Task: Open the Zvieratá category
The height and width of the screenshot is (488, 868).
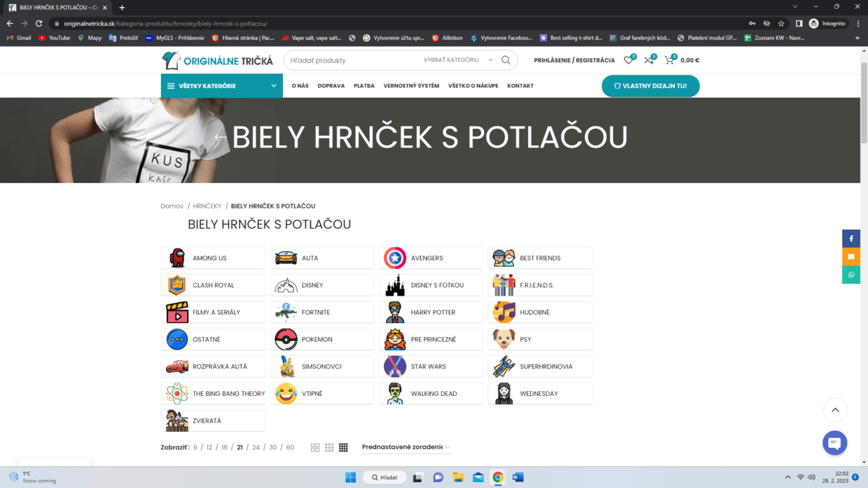Action: pyautogui.click(x=213, y=421)
